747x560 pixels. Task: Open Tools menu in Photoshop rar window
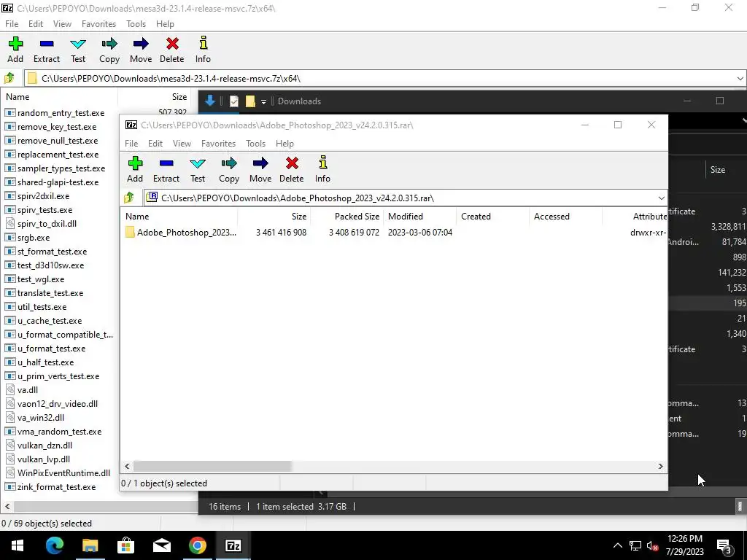pyautogui.click(x=255, y=144)
